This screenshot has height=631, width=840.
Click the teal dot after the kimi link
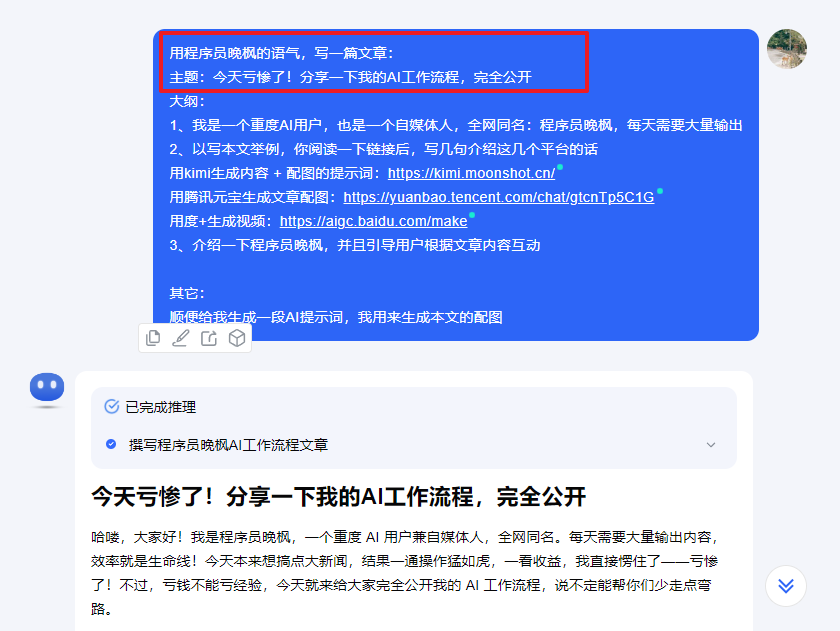coord(560,167)
